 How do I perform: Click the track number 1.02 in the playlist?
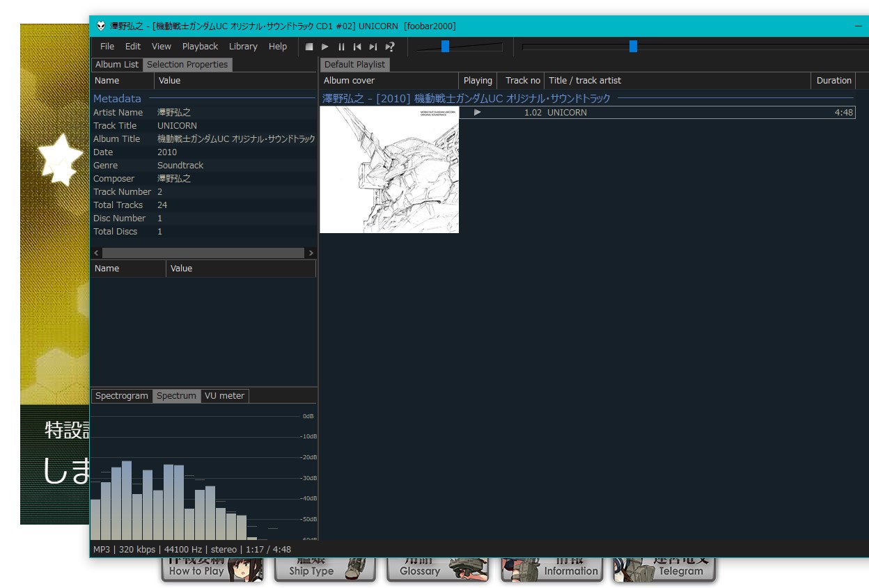click(x=533, y=113)
